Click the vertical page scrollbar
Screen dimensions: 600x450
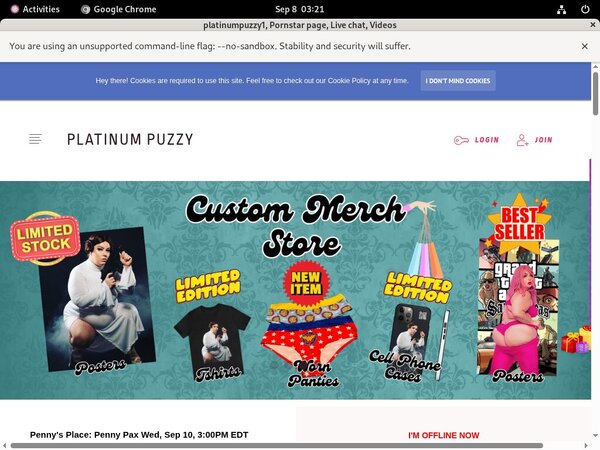[x=595, y=100]
